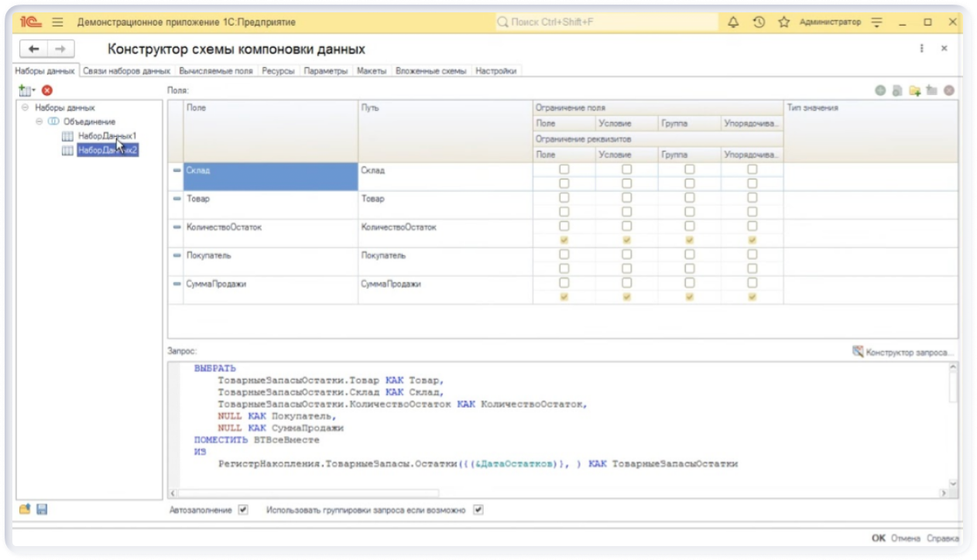Click the query scrollbar up arrow
This screenshot has height=560, width=977.
[x=953, y=367]
